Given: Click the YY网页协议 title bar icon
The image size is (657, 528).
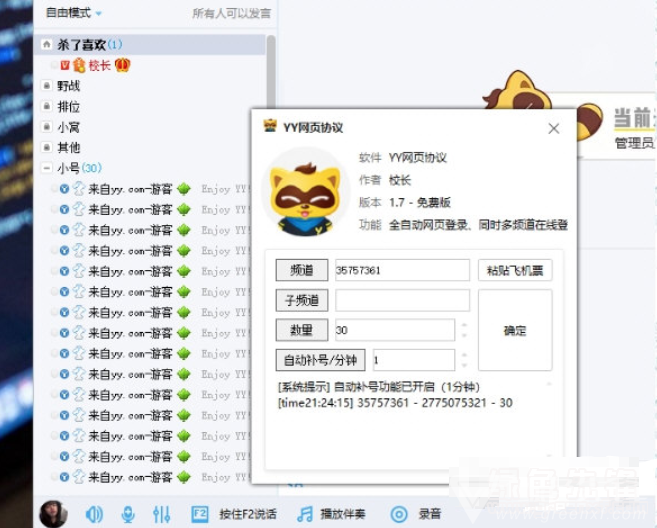Looking at the screenshot, I should 270,126.
